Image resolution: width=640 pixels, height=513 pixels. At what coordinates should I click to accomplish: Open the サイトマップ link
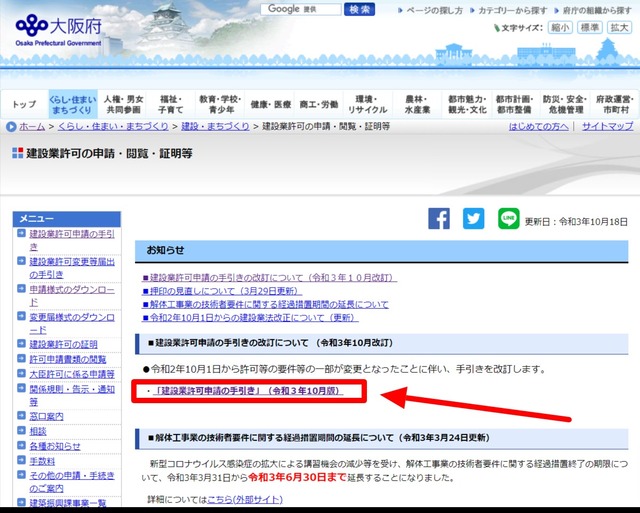pyautogui.click(x=607, y=127)
